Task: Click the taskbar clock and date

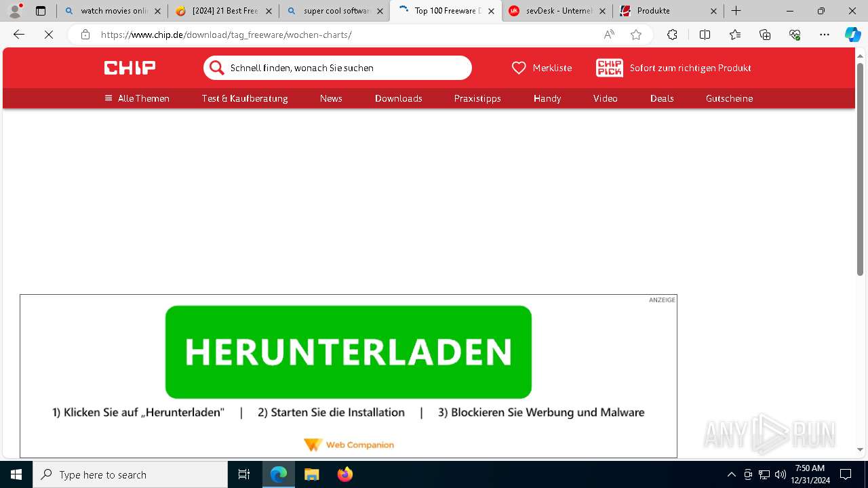Action: pyautogui.click(x=812, y=474)
